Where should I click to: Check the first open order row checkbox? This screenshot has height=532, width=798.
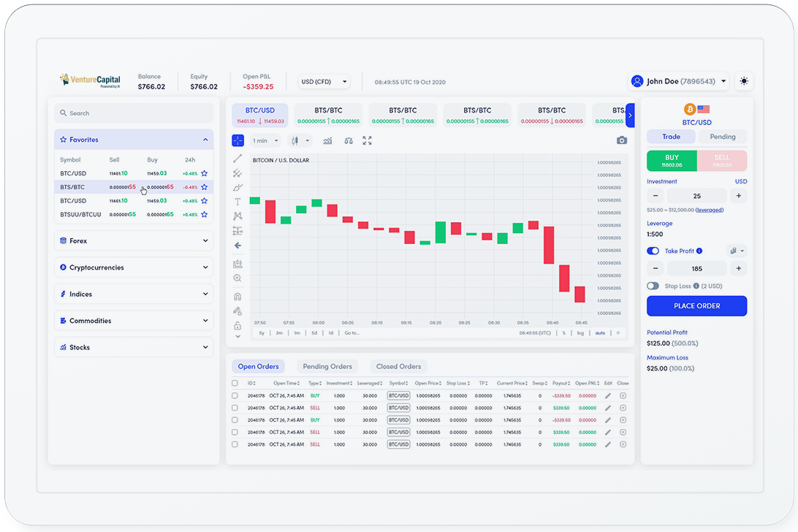point(235,395)
